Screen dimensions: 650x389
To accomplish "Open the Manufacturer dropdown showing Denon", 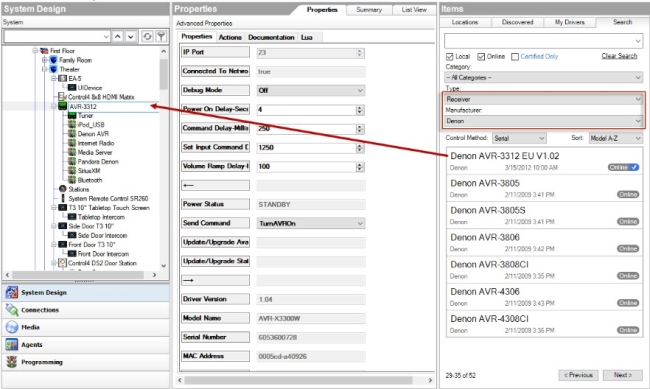I will [x=543, y=121].
